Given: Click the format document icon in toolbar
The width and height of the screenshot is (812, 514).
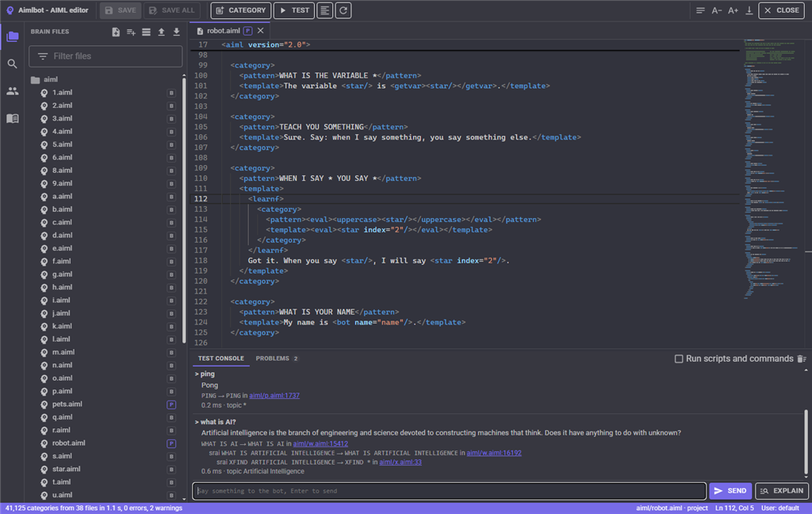Looking at the screenshot, I should coord(324,10).
